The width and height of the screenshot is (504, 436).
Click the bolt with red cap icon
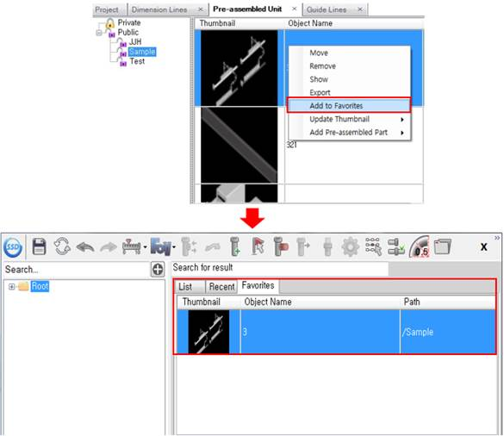281,247
